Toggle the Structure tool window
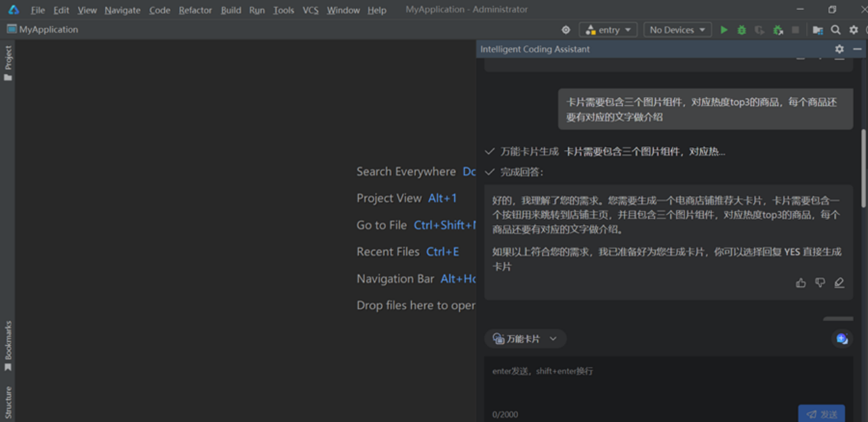The width and height of the screenshot is (868, 422). pos(8,402)
